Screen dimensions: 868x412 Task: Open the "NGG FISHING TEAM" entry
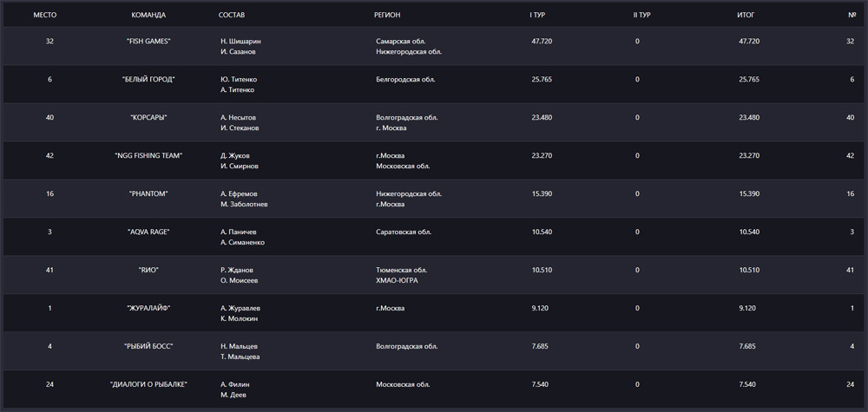148,155
